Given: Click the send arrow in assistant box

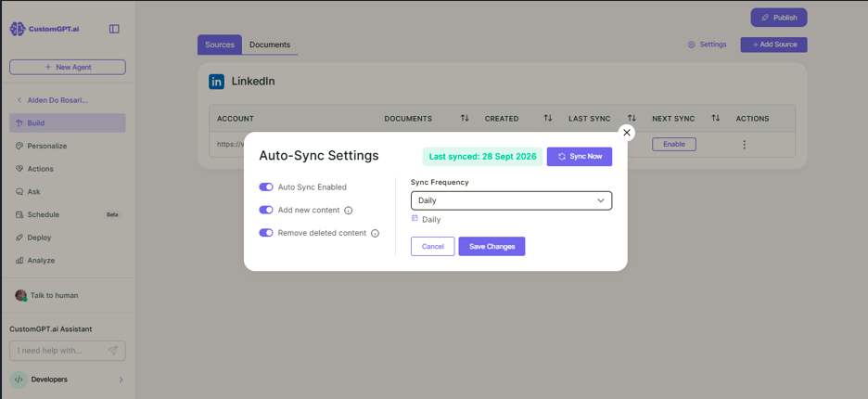Looking at the screenshot, I should [x=113, y=350].
